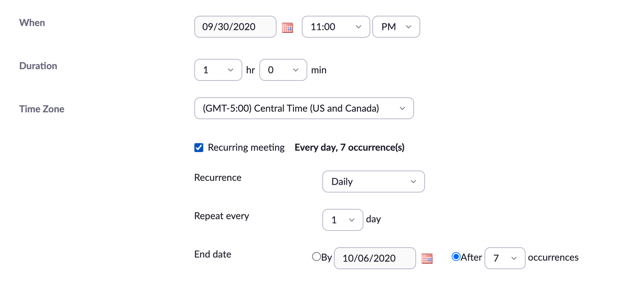
Task: Select the After occurrences radio button
Action: point(456,257)
